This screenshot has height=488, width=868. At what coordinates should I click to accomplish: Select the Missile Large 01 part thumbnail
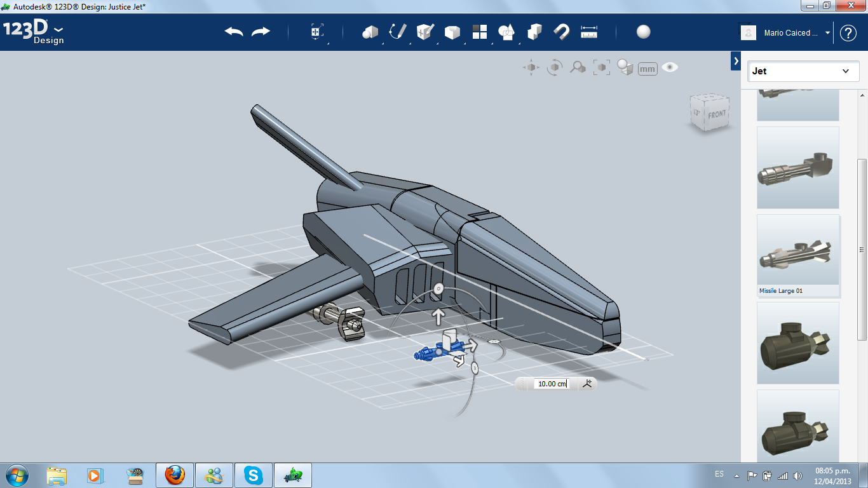(798, 255)
